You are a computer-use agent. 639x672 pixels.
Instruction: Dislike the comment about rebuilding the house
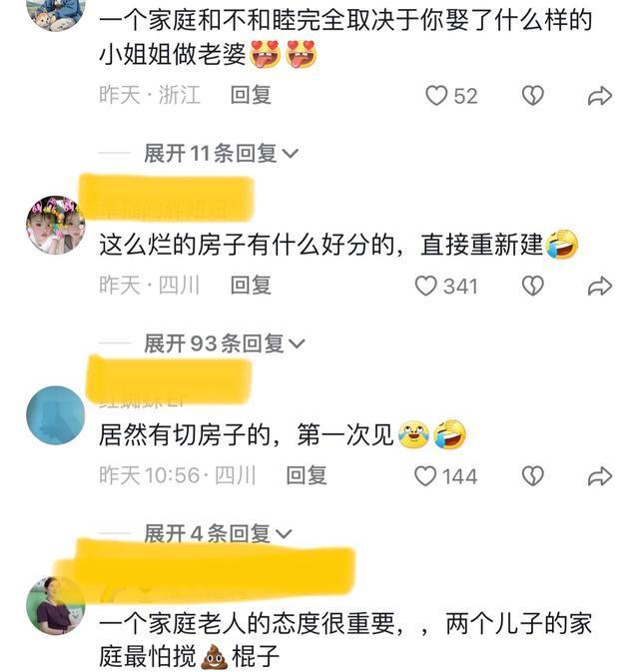[x=533, y=286]
